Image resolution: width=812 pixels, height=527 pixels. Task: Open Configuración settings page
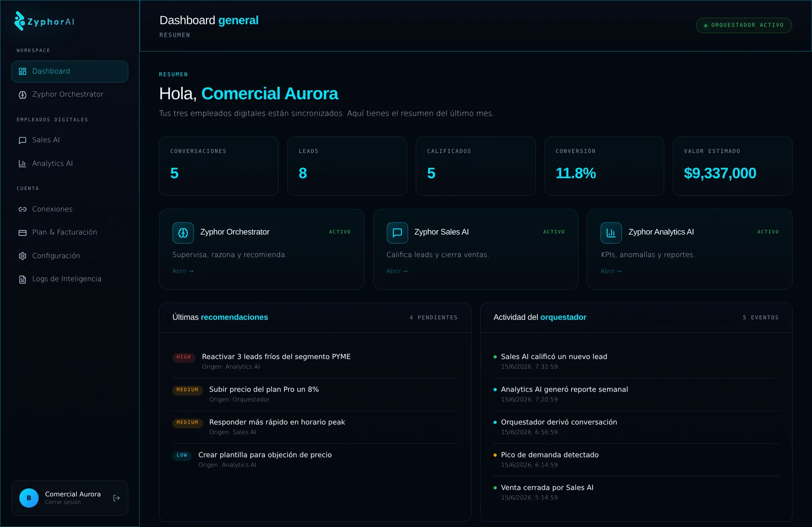[x=70, y=256]
